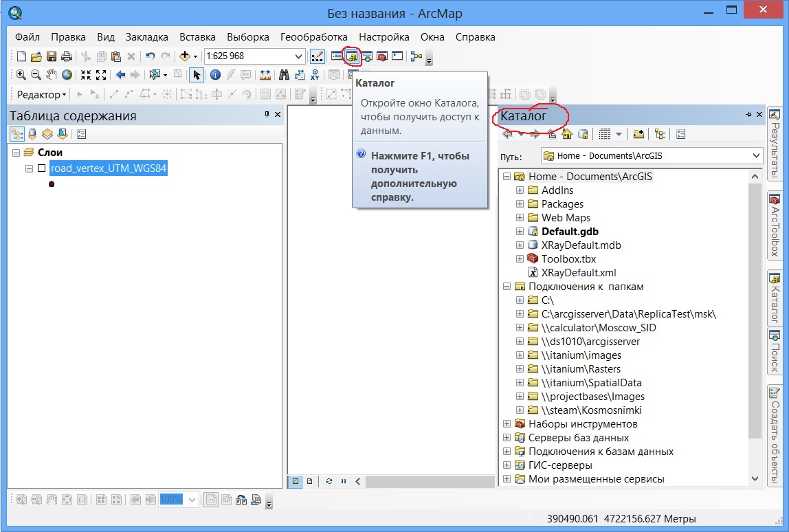The height and width of the screenshot is (532, 789).
Task: Launch the ModelBuilder window icon
Action: click(x=416, y=56)
